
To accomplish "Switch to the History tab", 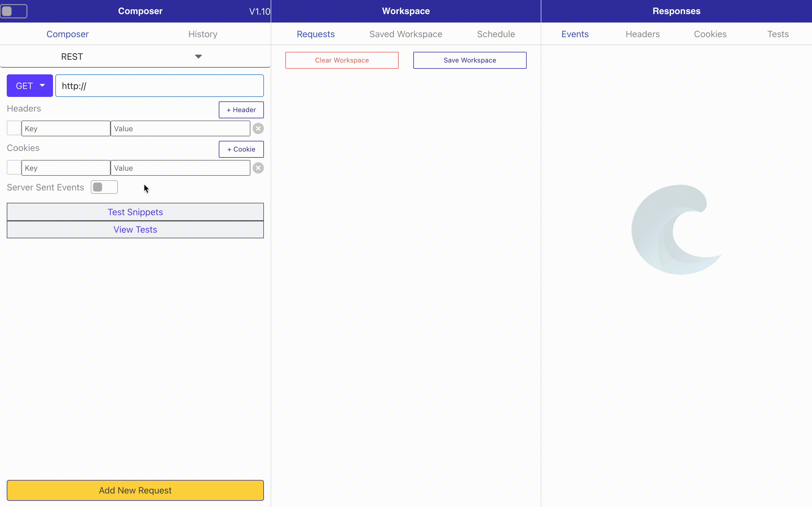I will pos(203,34).
